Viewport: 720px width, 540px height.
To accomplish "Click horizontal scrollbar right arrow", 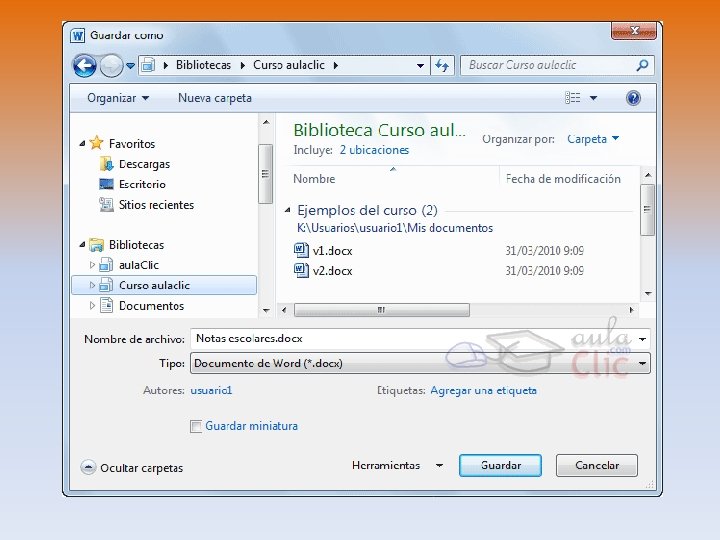I will click(x=631, y=310).
